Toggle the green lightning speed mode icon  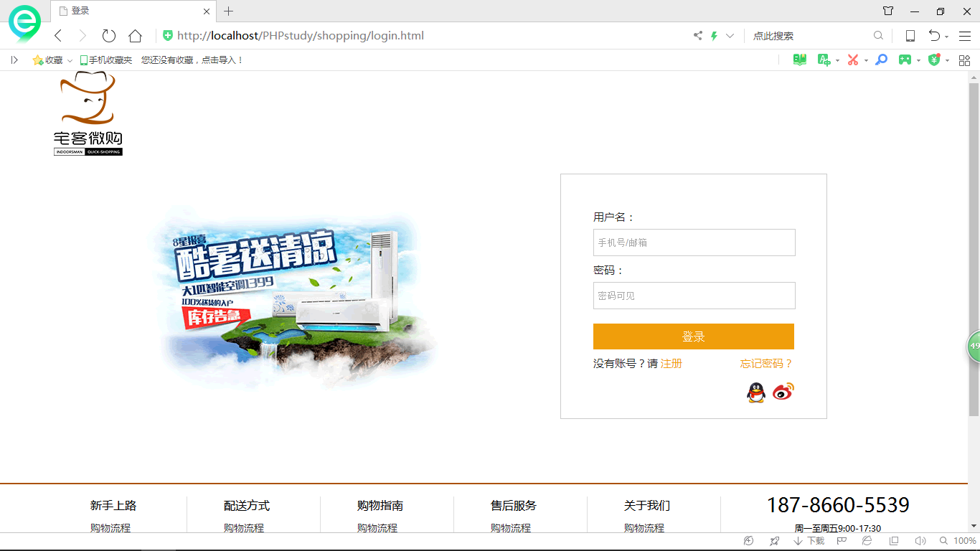coord(714,36)
